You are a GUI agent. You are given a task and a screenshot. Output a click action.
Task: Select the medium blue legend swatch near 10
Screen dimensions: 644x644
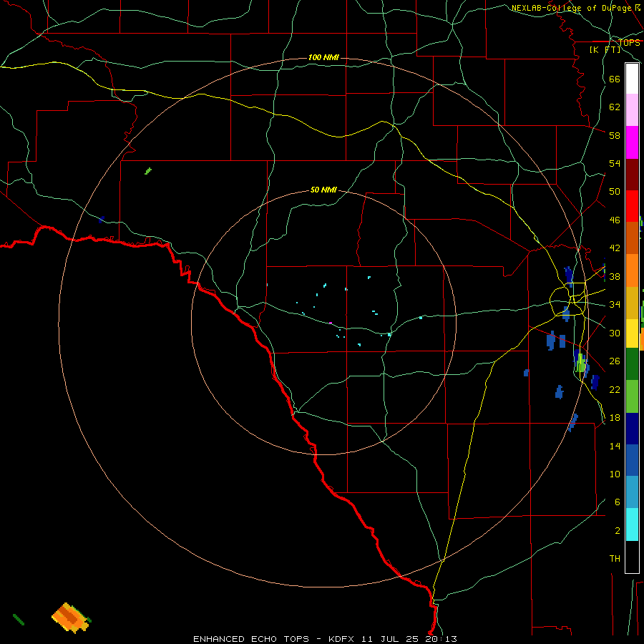632,460
